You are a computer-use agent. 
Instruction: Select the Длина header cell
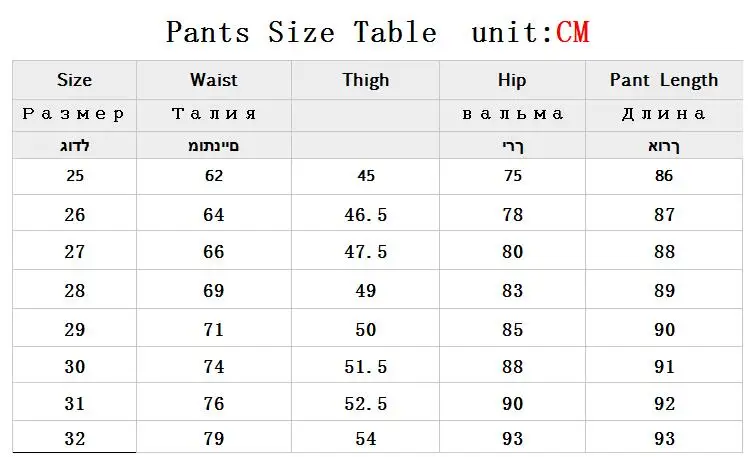click(x=664, y=114)
